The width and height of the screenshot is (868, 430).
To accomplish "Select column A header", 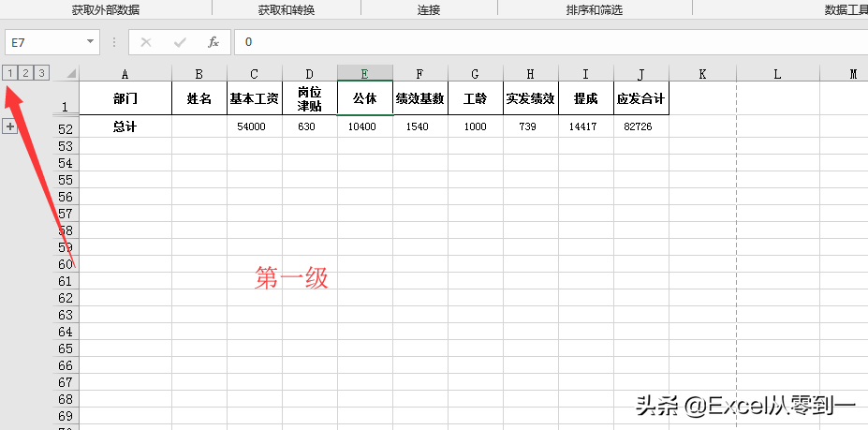I will 125,74.
